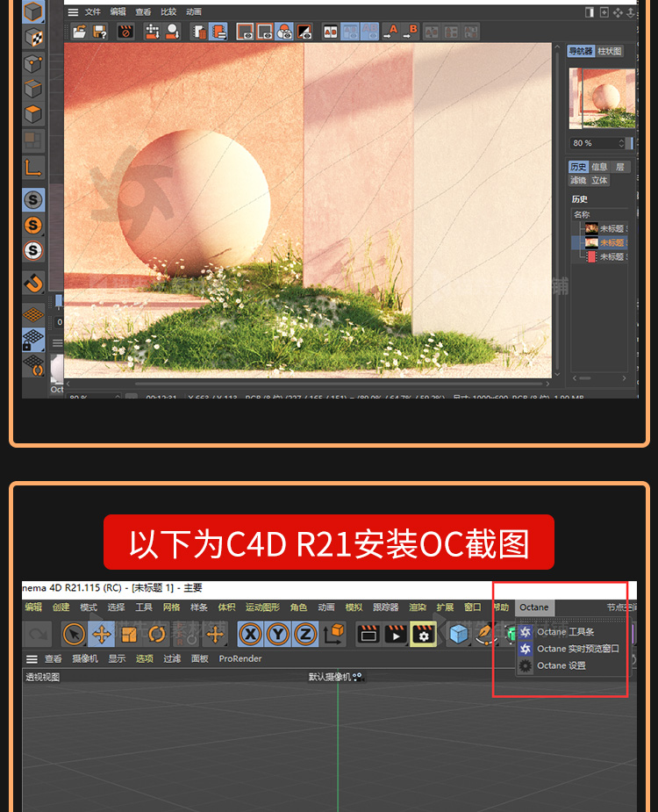Open the viewport 摄像机 menu
This screenshot has width=658, height=812.
[x=85, y=658]
